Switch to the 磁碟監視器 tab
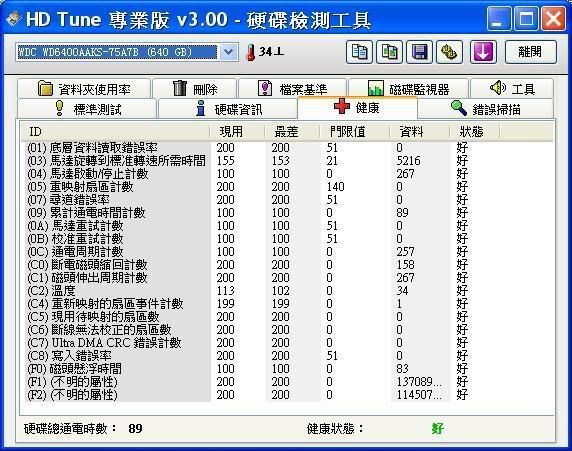The width and height of the screenshot is (572, 451). click(408, 89)
